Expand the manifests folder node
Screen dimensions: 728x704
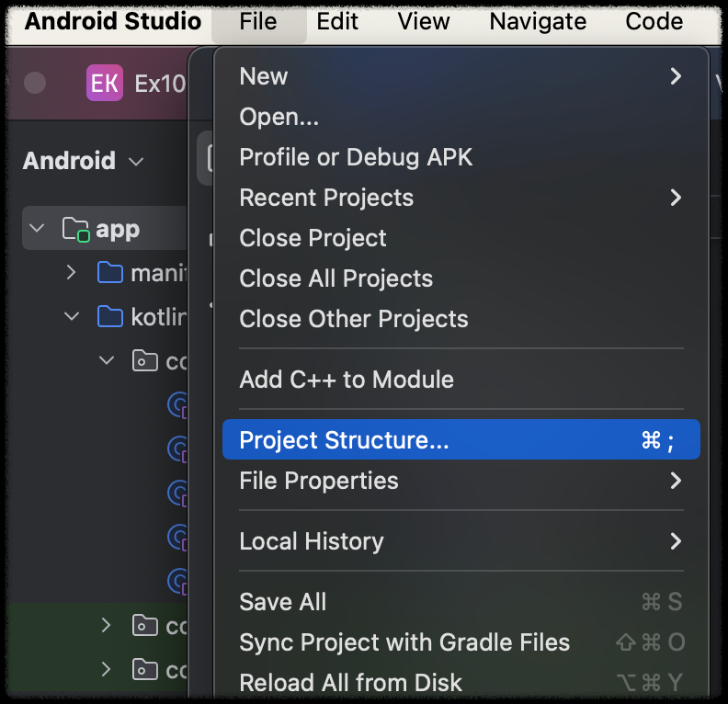pos(71,272)
